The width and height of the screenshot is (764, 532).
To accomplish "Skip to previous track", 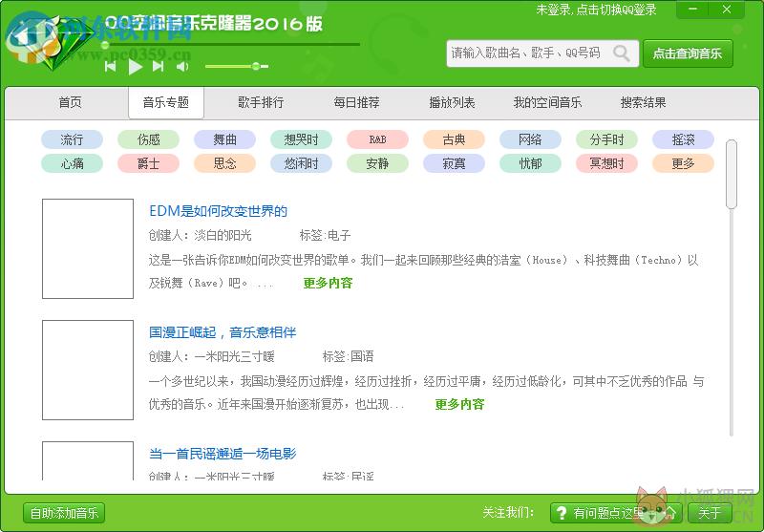I will [x=111, y=66].
